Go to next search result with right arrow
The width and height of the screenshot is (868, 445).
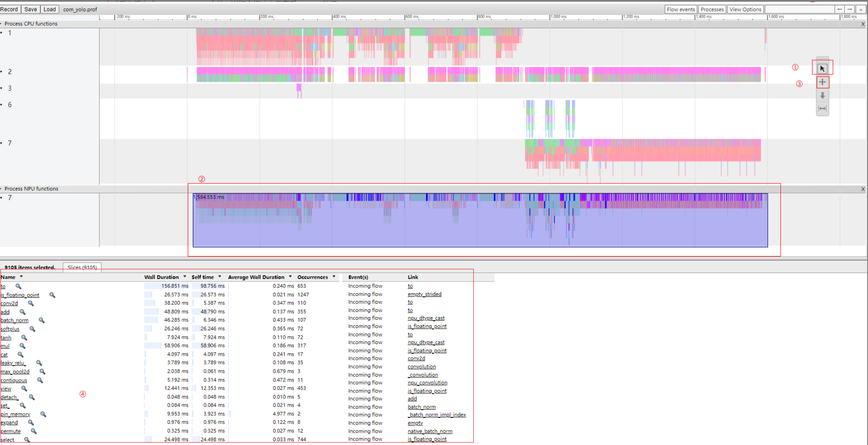850,9
